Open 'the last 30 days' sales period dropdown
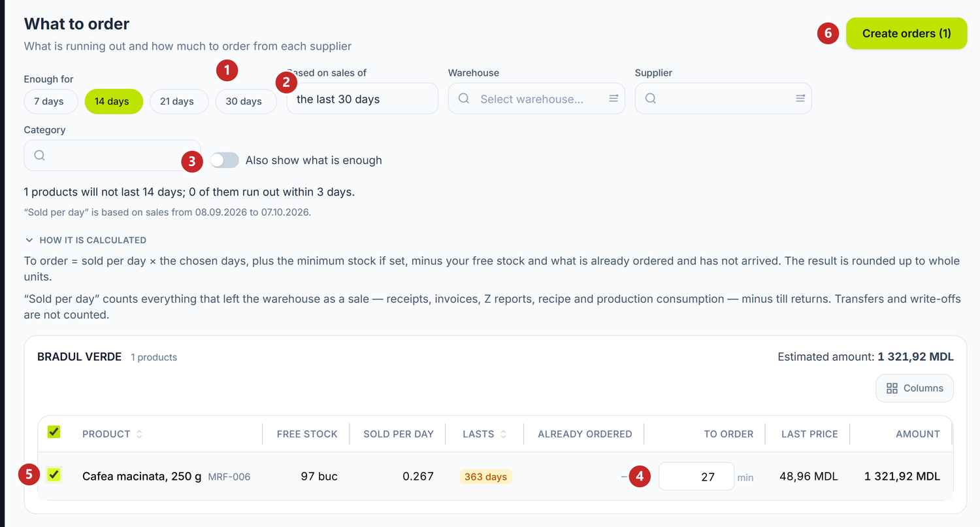 [363, 99]
